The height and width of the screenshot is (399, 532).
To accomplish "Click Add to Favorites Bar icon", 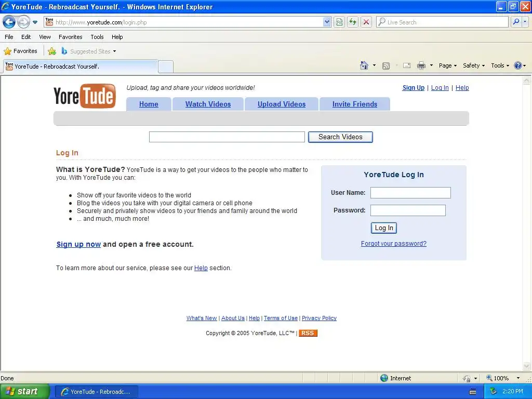I will pyautogui.click(x=52, y=51).
